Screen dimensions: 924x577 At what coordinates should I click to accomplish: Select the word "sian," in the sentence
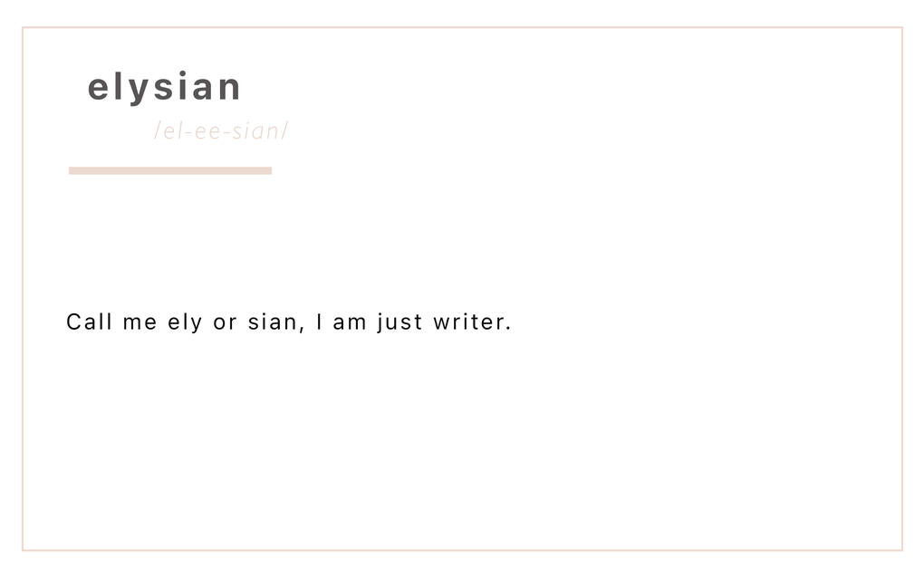276,322
